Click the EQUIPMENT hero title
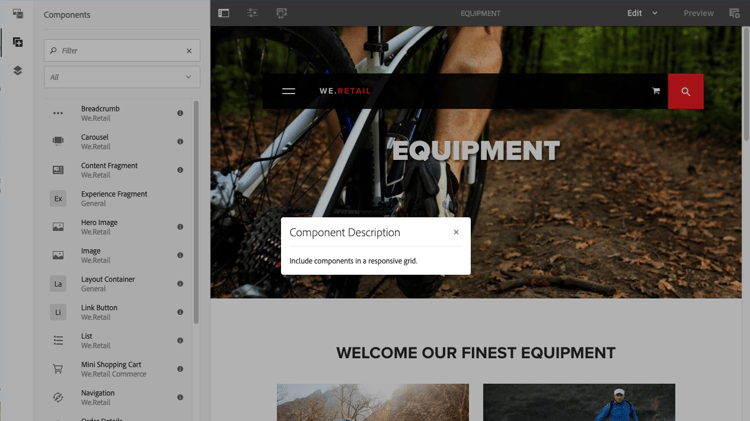 coord(476,151)
